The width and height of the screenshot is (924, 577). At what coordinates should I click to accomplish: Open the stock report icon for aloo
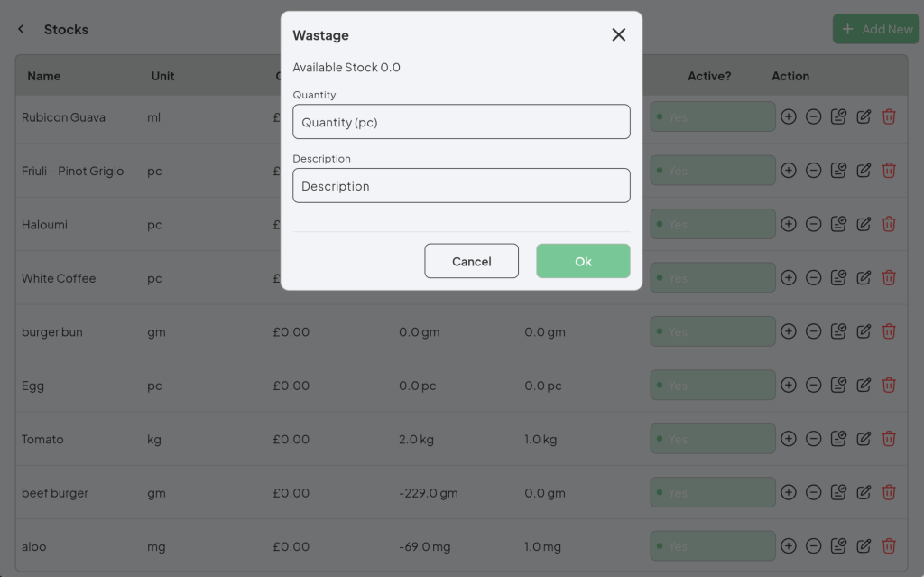[x=838, y=546]
